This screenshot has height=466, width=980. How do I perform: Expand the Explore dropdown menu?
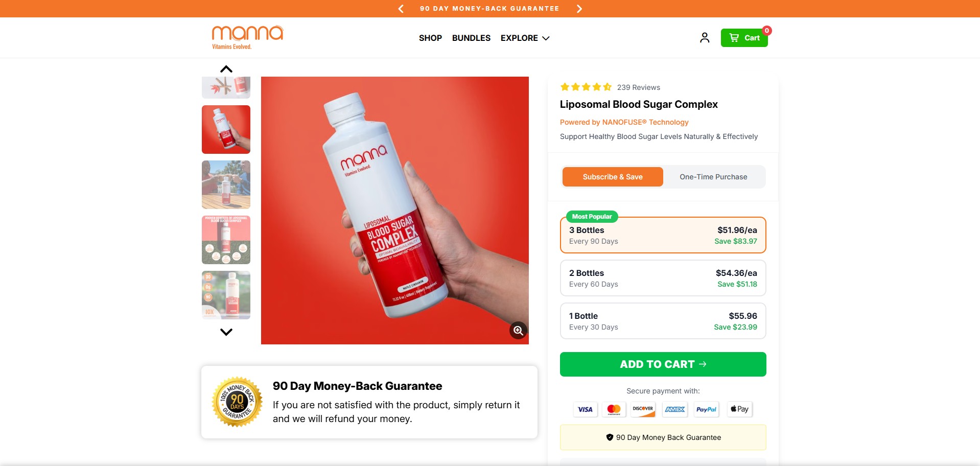coord(525,38)
